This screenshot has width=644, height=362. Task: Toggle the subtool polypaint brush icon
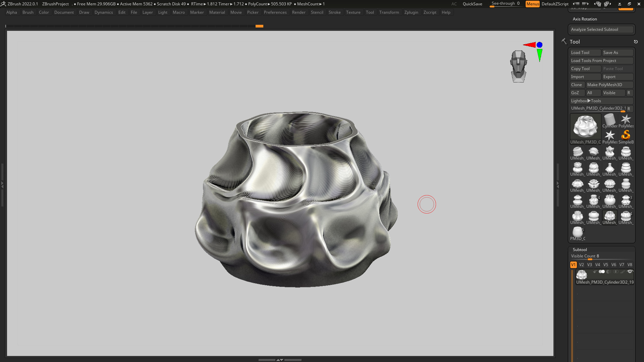click(x=623, y=271)
